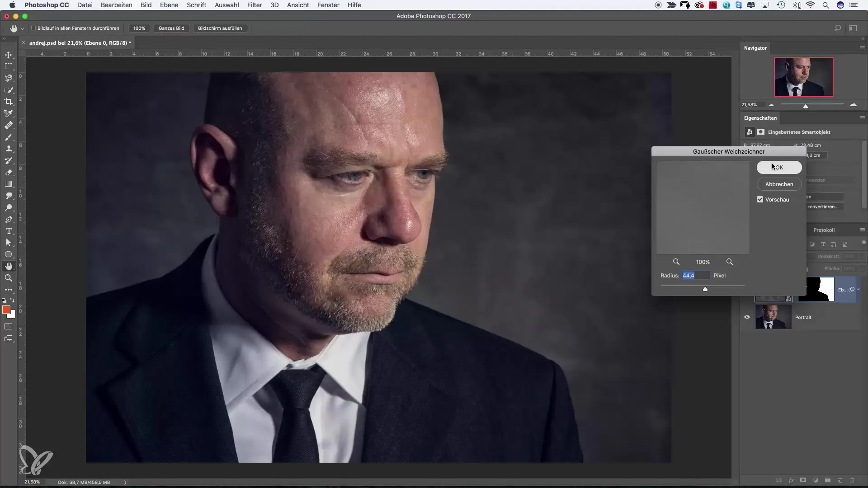This screenshot has height=488, width=868.
Task: Link layers with the chain icon
Action: [x=779, y=480]
